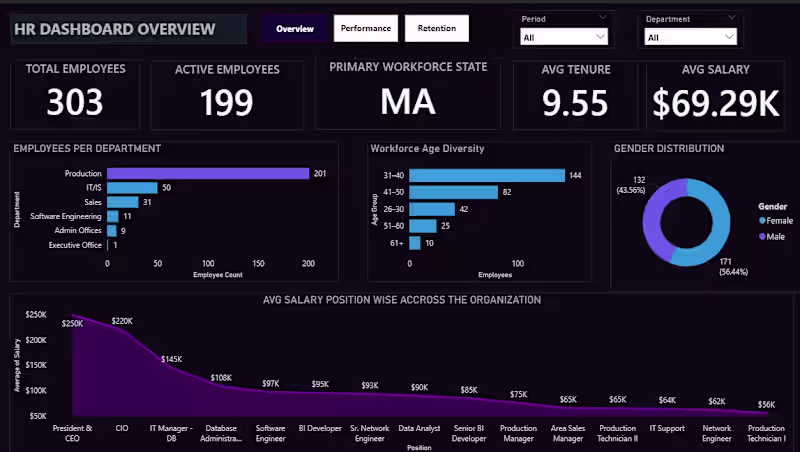Image resolution: width=800 pixels, height=452 pixels.
Task: Click the Software Engineer axis label
Action: (270, 433)
